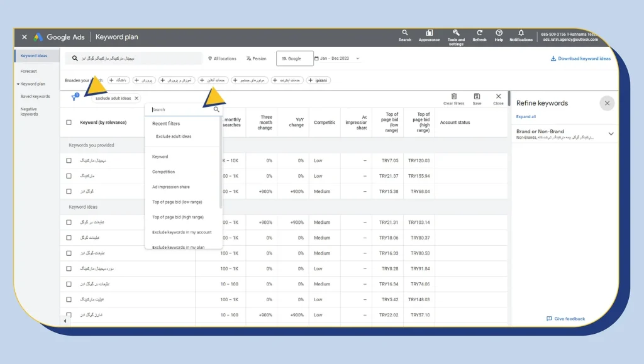This screenshot has width=644, height=364.
Task: Tick checkbox in the TRY15.38 row
Action: click(x=69, y=191)
